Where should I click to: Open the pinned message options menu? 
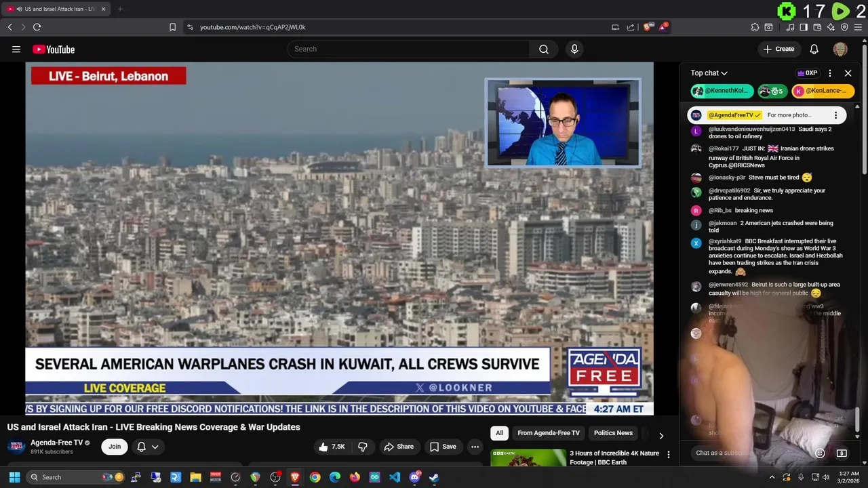coord(835,115)
